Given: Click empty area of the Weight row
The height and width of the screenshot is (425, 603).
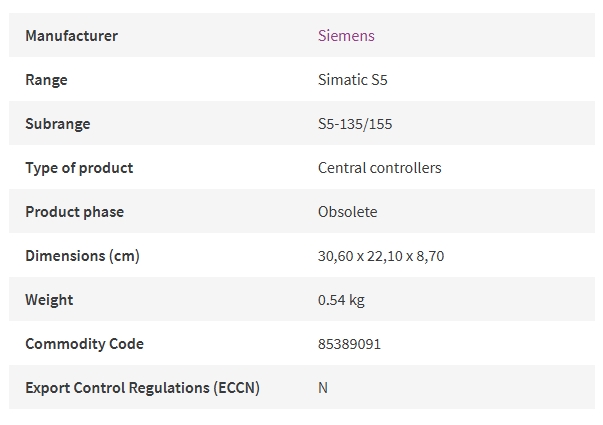Looking at the screenshot, I should (481, 299).
